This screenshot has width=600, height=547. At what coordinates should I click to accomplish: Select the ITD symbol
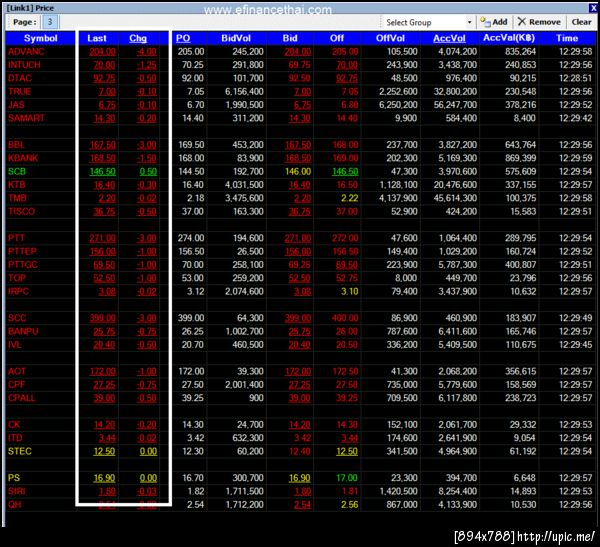15,438
